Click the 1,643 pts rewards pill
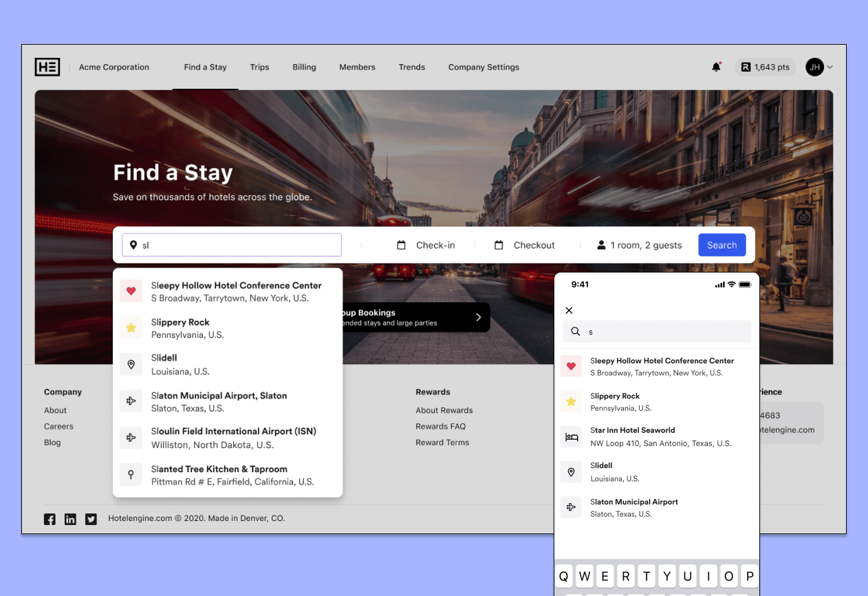 click(765, 67)
